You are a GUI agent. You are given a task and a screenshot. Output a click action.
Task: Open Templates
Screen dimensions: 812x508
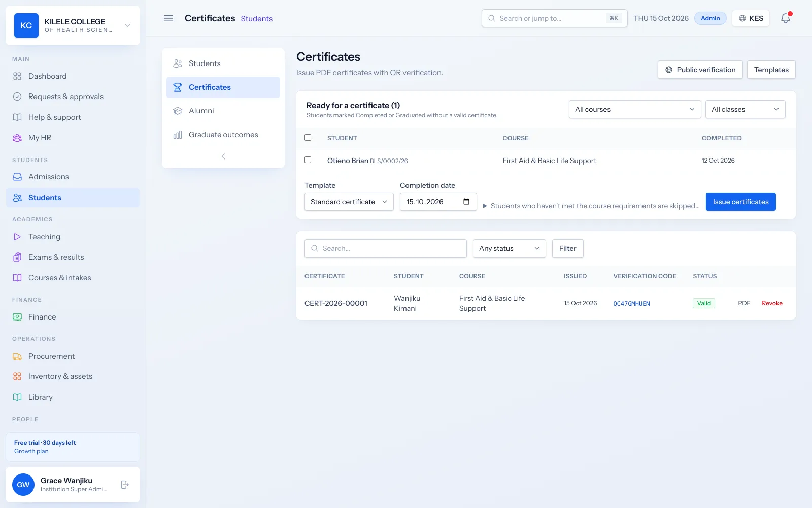(771, 70)
